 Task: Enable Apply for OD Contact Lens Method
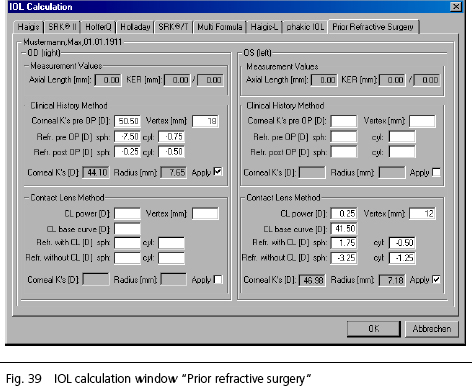tap(218, 279)
